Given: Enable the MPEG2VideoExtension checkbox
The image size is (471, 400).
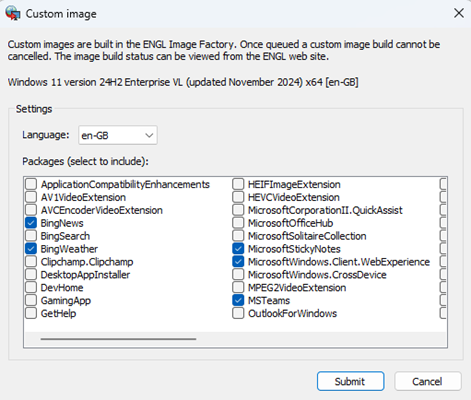Looking at the screenshot, I should coord(238,287).
